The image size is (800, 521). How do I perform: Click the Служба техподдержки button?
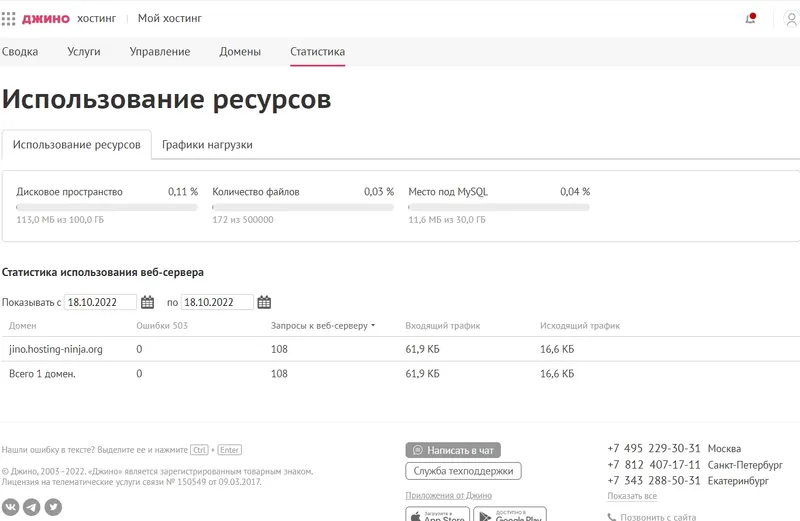coord(463,471)
